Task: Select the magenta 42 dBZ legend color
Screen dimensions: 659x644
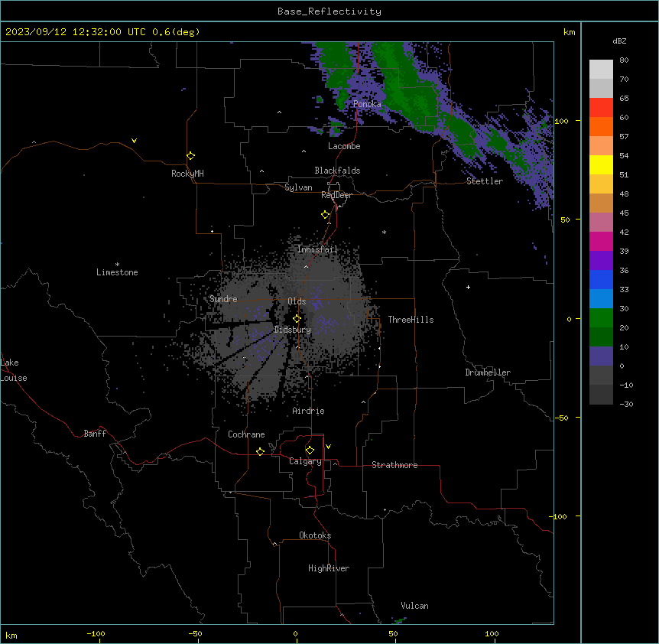Action: pos(601,241)
